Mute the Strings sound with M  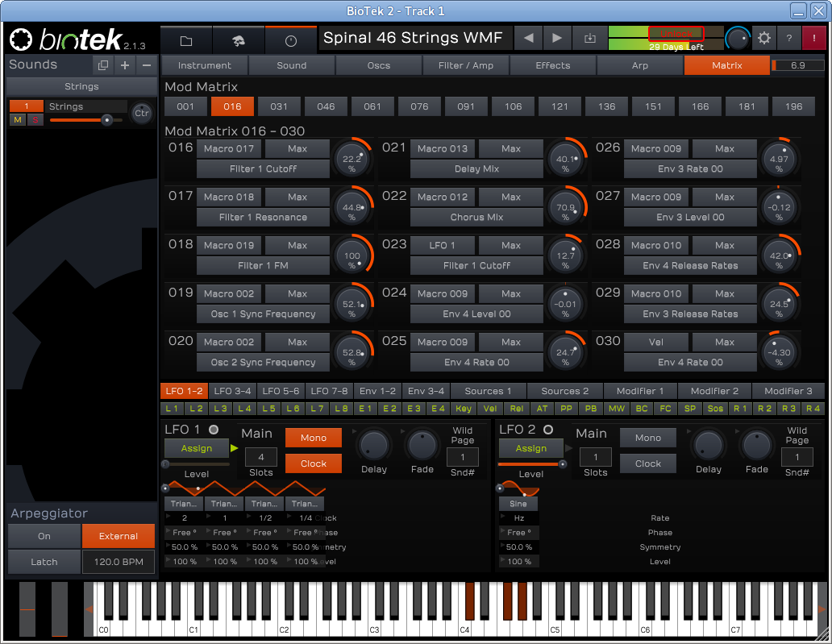point(18,120)
